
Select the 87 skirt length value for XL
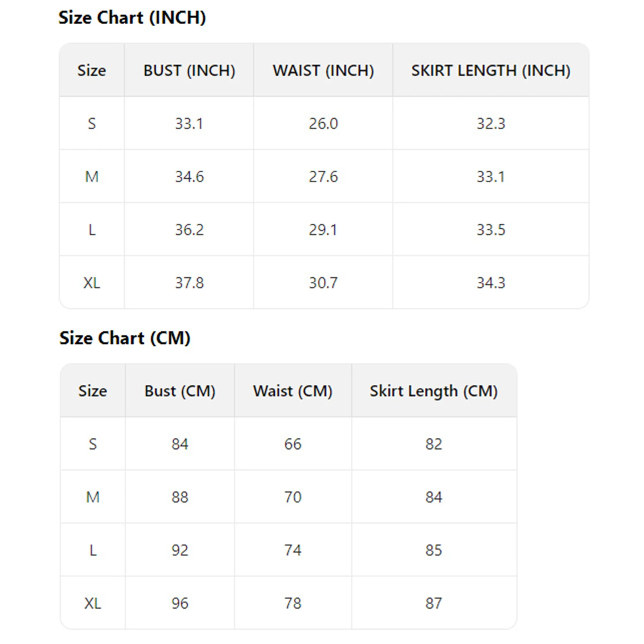click(x=433, y=603)
